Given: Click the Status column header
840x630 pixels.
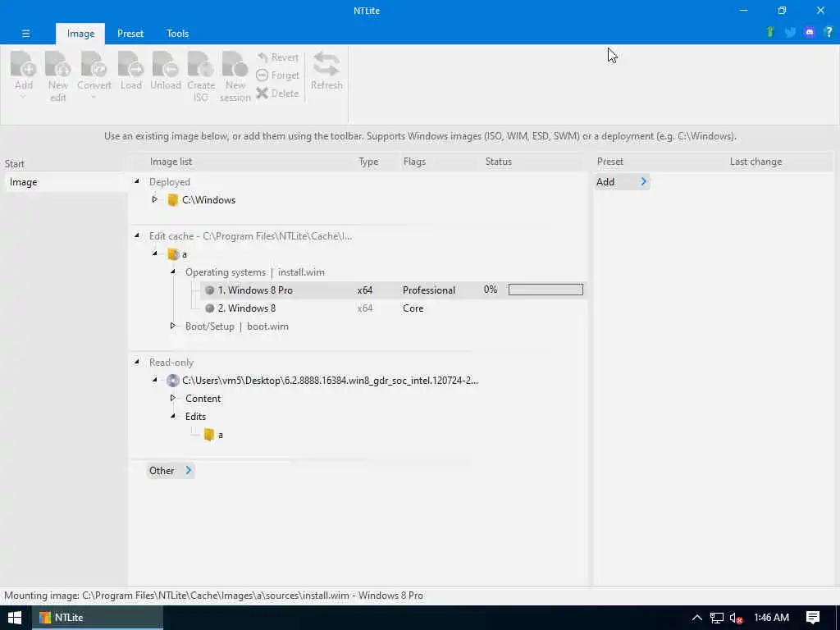Looking at the screenshot, I should 498,162.
